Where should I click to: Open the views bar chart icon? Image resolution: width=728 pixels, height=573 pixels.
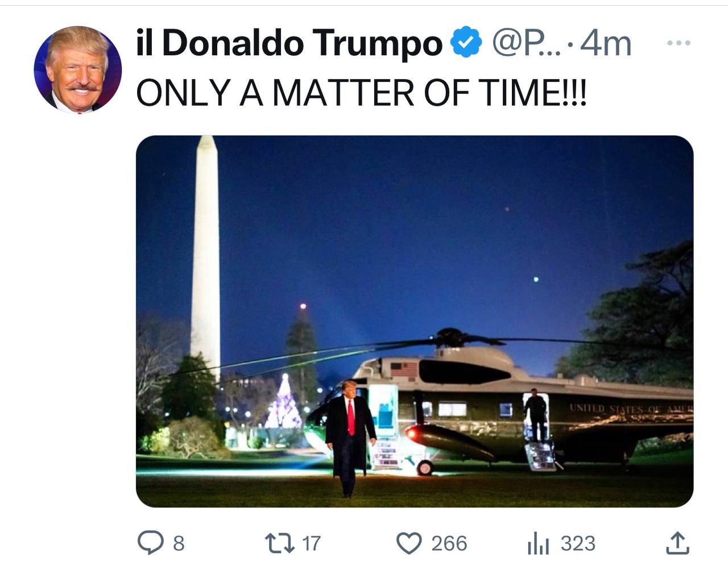tap(538, 543)
